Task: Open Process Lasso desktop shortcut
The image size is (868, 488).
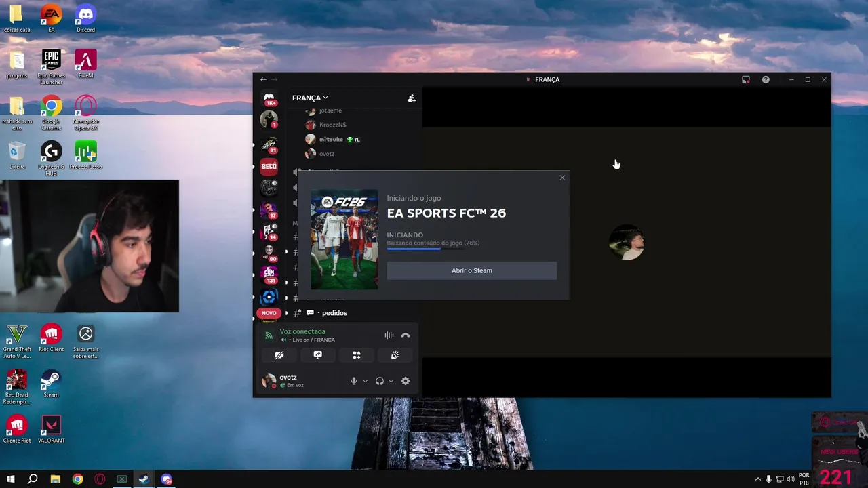Action: pos(85,155)
